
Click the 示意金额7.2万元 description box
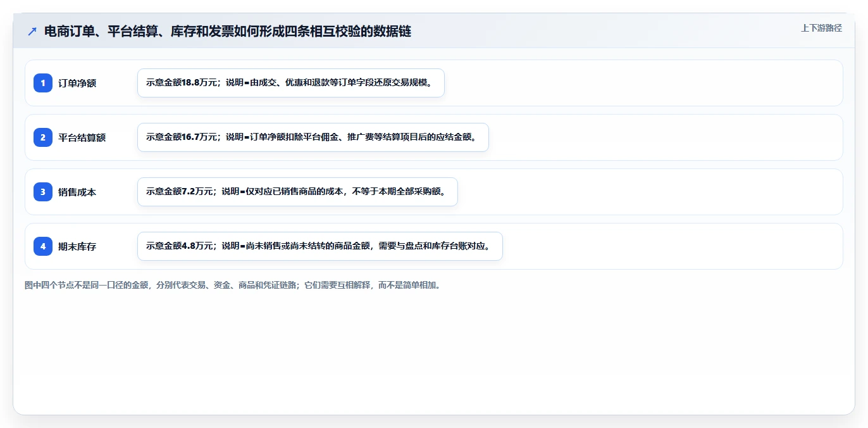click(297, 192)
